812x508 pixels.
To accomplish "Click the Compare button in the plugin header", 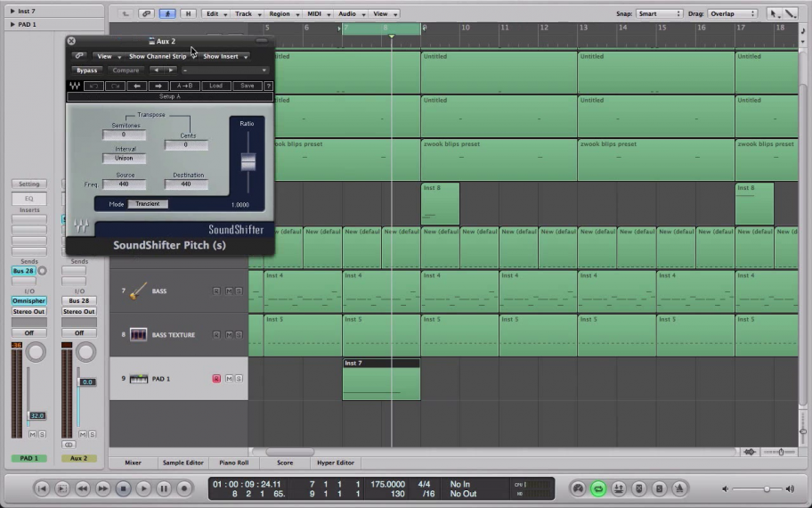I will coord(126,70).
